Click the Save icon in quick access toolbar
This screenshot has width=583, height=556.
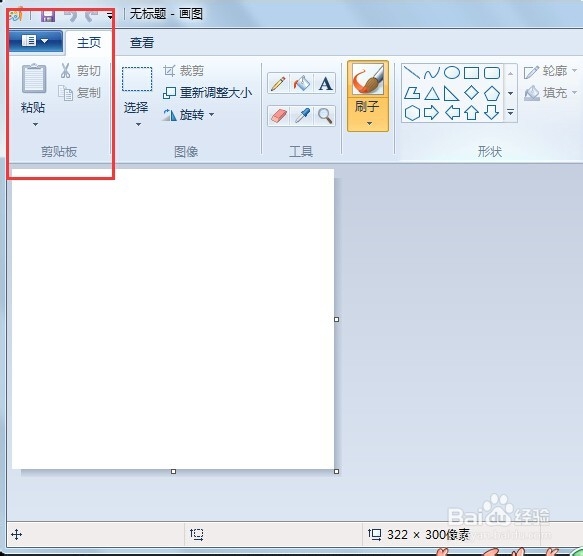coord(48,15)
